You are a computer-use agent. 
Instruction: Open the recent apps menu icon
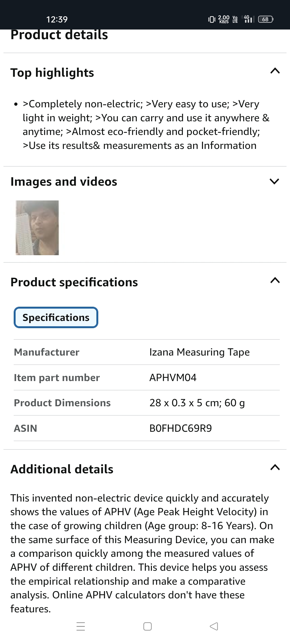[81, 627]
